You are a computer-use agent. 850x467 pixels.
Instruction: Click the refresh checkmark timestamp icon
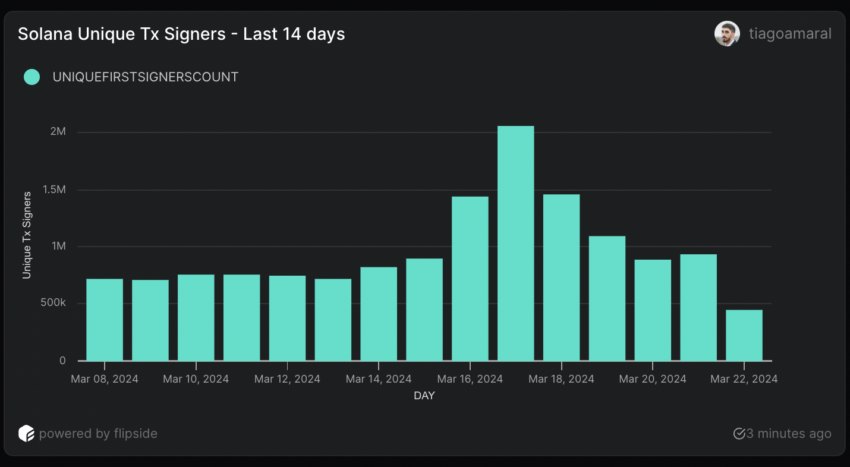coord(739,434)
